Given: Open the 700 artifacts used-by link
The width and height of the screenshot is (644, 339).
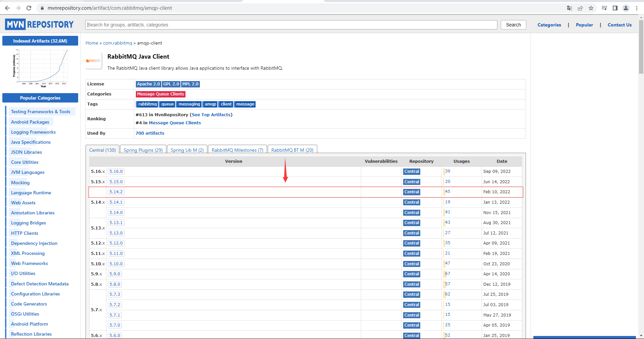Looking at the screenshot, I should click(150, 133).
